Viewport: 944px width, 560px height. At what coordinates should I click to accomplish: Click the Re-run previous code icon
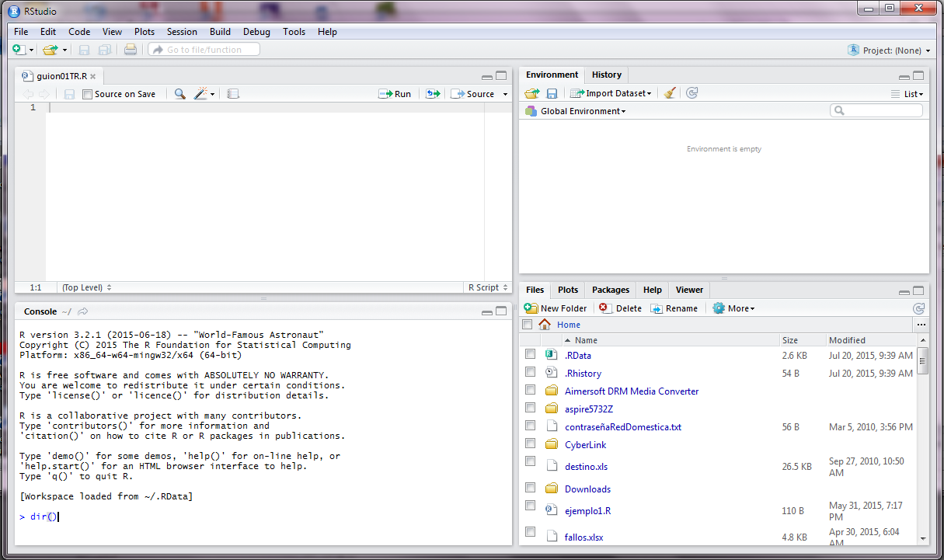[x=433, y=94]
